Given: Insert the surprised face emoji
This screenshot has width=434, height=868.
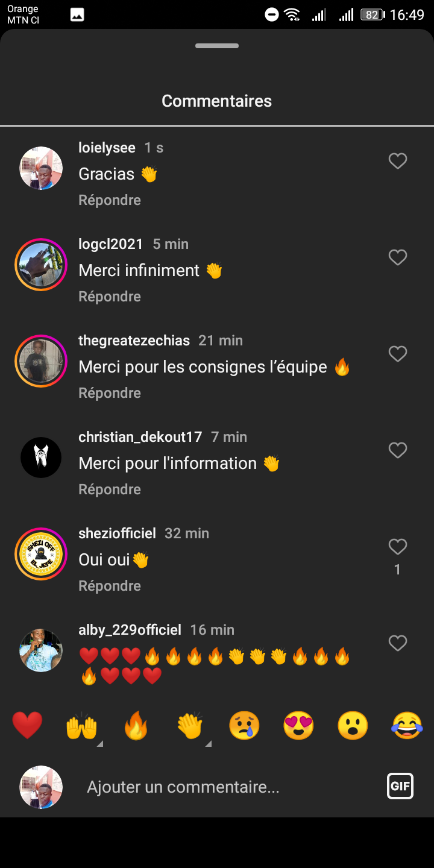Looking at the screenshot, I should click(353, 725).
